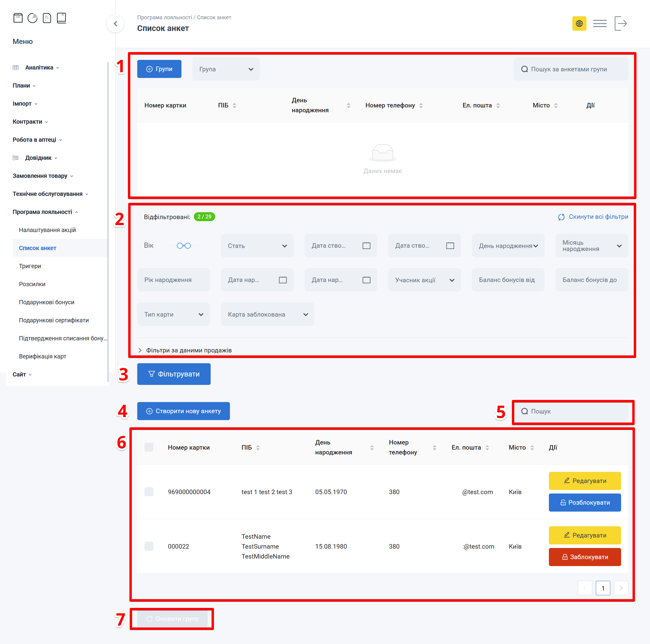The width and height of the screenshot is (650, 644).
Task: Click the logout arrow icon
Action: pyautogui.click(x=621, y=23)
